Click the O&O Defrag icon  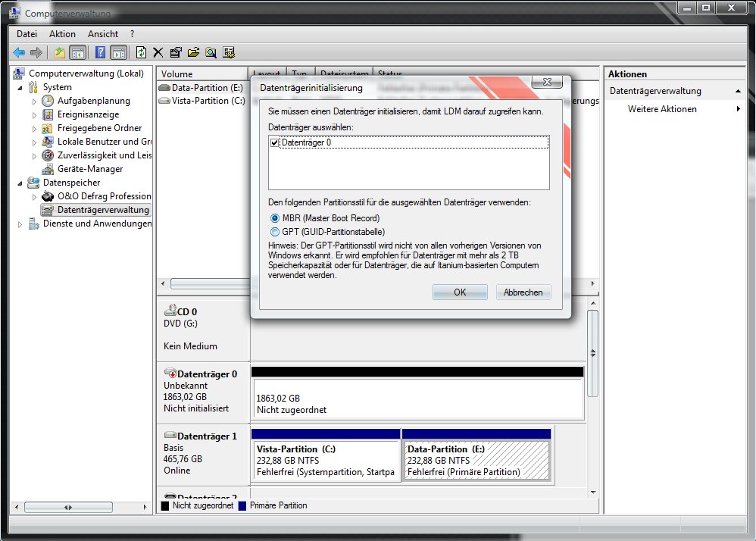48,196
